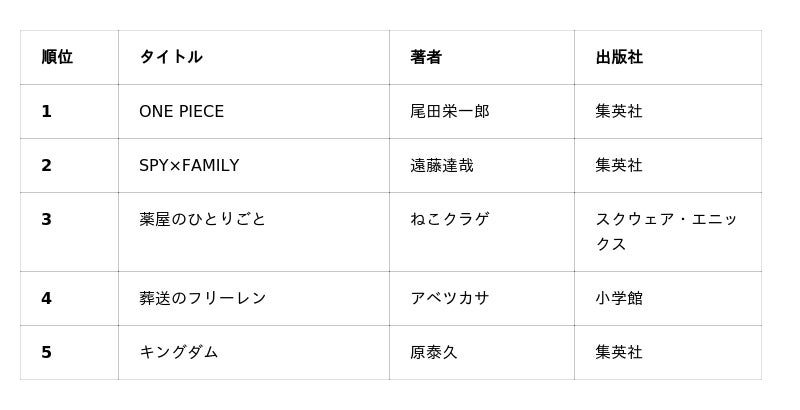Click publisher スクウェア・エニックス
800x410 pixels.
[666, 231]
